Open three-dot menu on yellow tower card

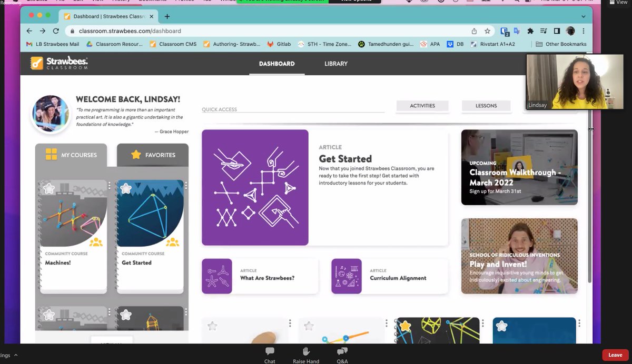click(186, 312)
